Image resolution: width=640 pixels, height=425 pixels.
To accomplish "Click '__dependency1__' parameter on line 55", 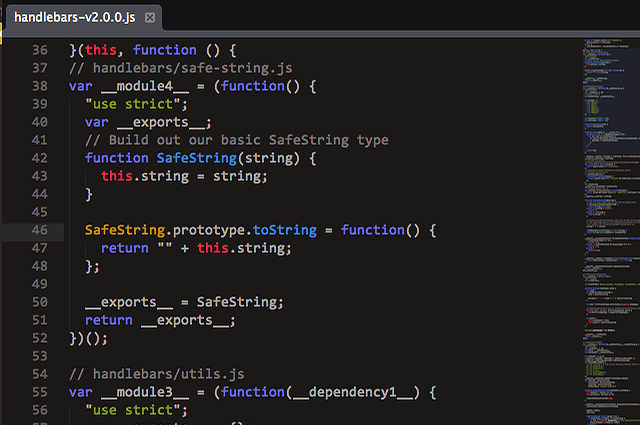I will [x=353, y=393].
